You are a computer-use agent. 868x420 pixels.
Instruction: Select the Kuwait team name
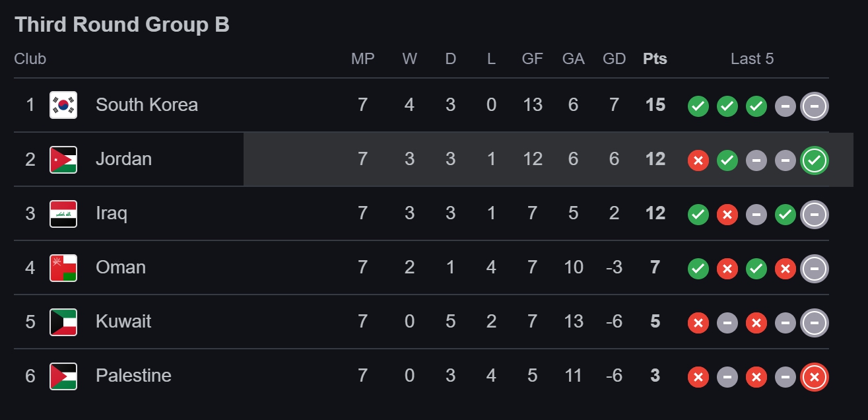123,321
